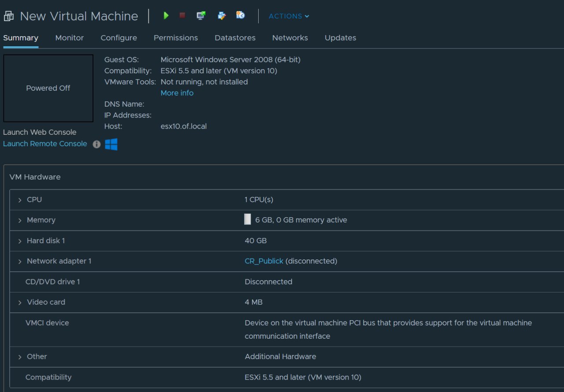This screenshot has height=392, width=564.
Task: Switch to the Monitor tab
Action: (x=70, y=38)
